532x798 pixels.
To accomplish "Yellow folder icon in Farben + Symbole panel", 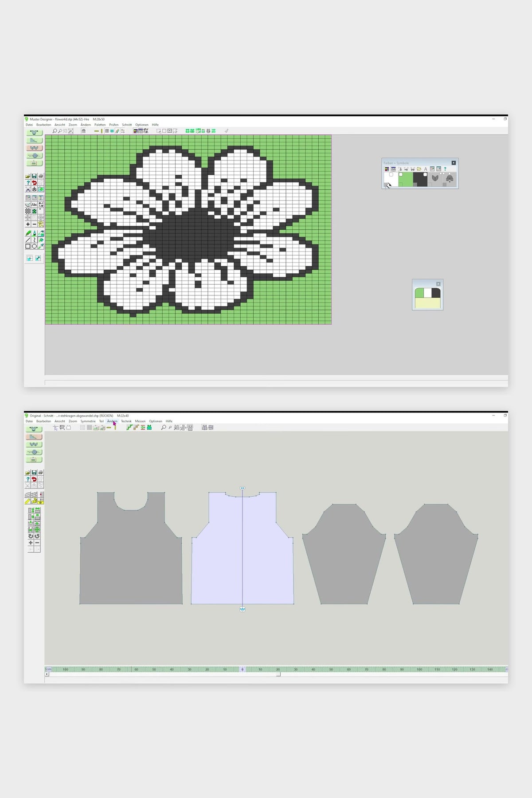I will (x=419, y=169).
